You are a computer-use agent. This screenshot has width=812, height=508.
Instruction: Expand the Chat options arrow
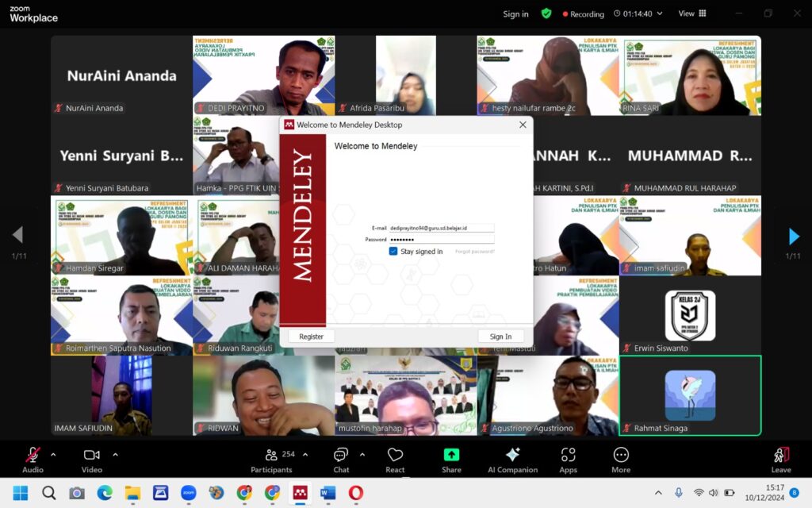362,455
